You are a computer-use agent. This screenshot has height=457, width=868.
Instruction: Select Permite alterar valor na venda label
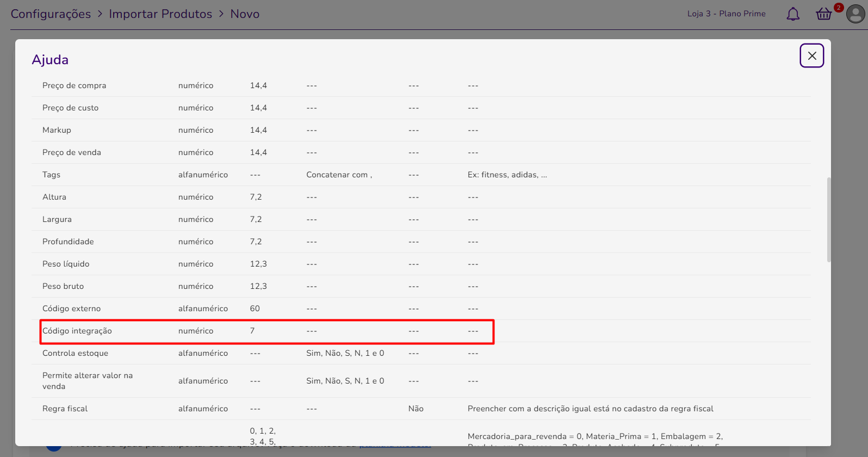click(88, 381)
